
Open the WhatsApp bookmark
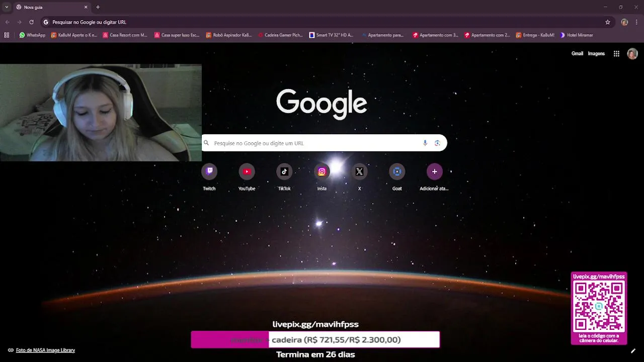pyautogui.click(x=32, y=35)
